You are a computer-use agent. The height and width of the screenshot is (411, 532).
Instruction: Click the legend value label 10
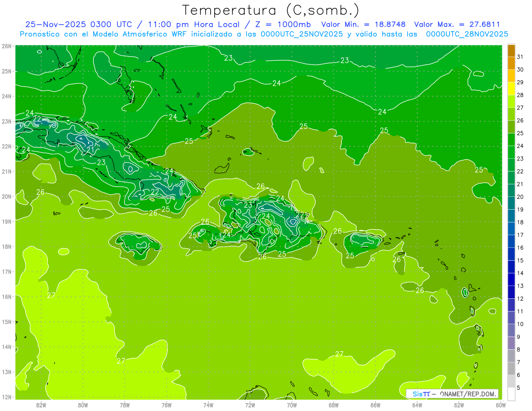520,324
